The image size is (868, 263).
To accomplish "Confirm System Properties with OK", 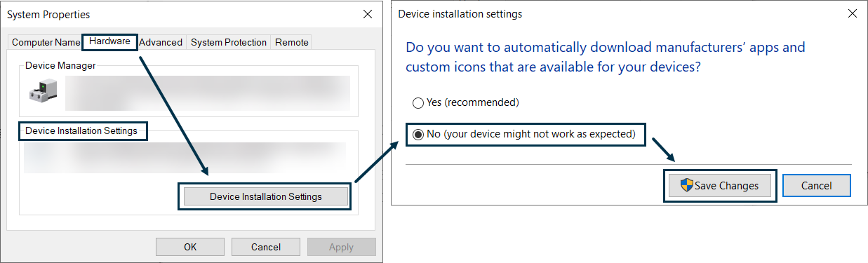I will click(x=190, y=247).
